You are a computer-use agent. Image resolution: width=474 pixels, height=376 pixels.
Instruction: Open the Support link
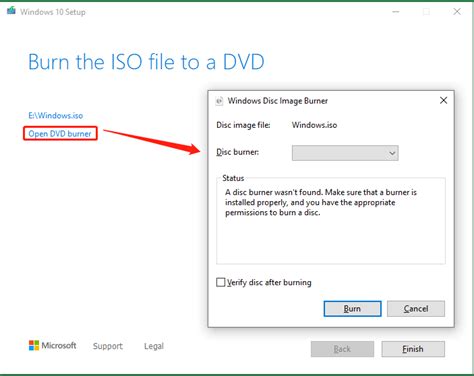[108, 346]
